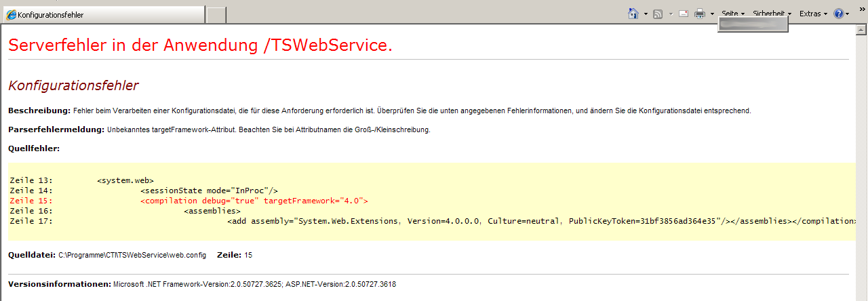Viewport: 868px width, 301px height.
Task: Expand the Home button dropdown arrow
Action: [x=646, y=14]
